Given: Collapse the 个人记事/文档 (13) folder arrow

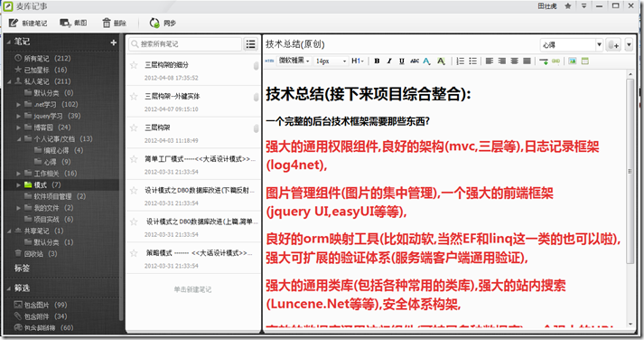Looking at the screenshot, I should pos(18,139).
